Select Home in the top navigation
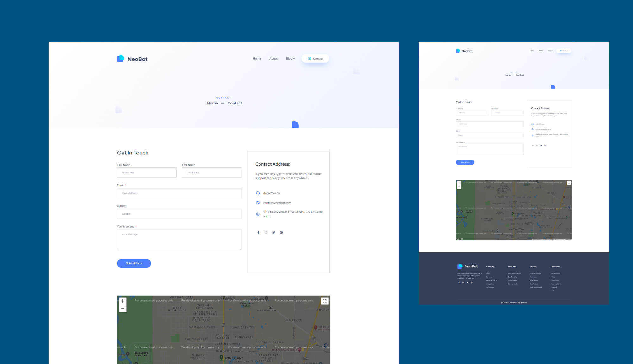Screen dimensions: 633x364 click(257, 58)
